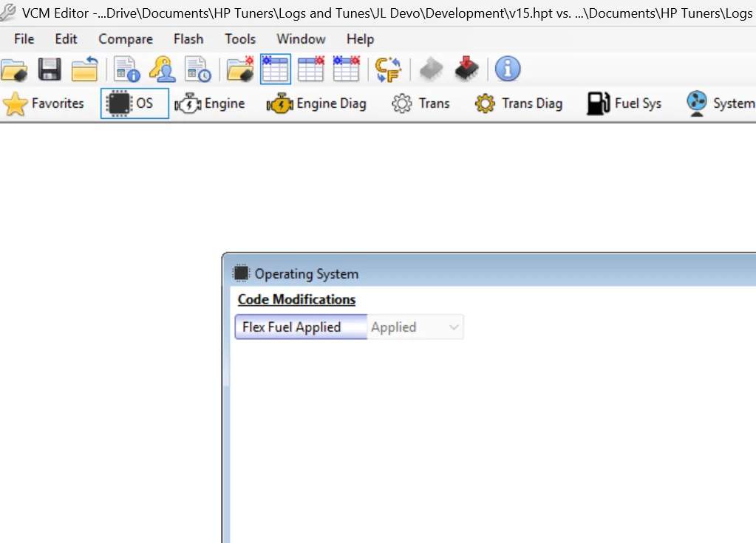This screenshot has width=756, height=543.
Task: Open file info document icon
Action: (127, 69)
